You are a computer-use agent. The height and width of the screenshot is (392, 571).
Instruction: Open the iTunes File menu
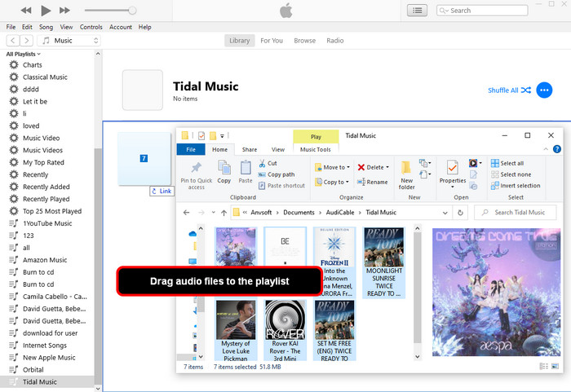(x=11, y=27)
